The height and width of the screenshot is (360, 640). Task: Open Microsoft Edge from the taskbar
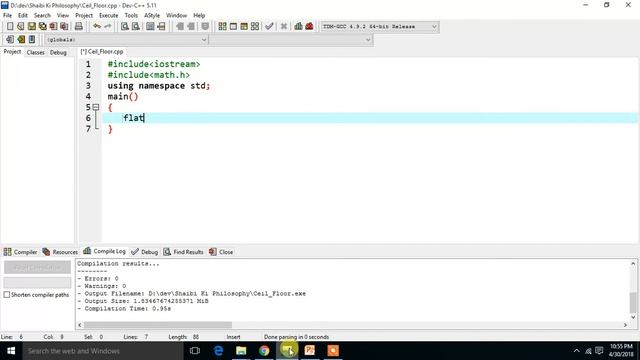pos(218,351)
